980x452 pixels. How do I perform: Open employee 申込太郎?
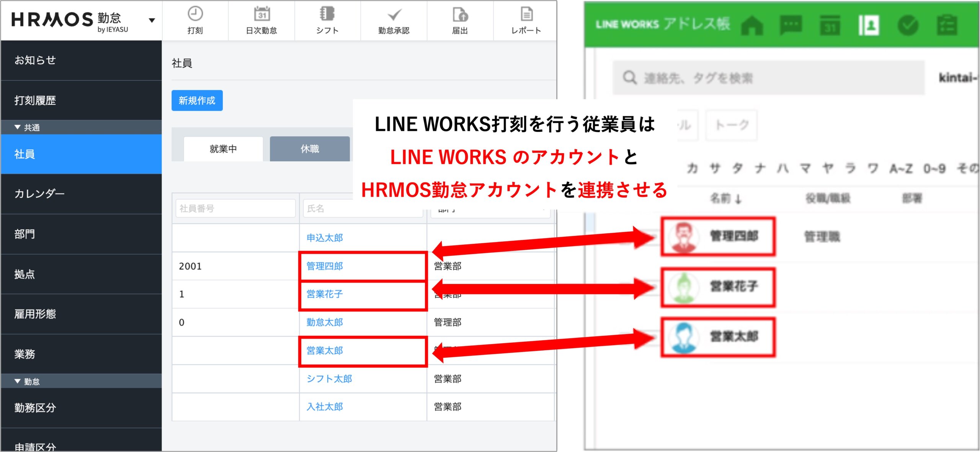click(325, 238)
